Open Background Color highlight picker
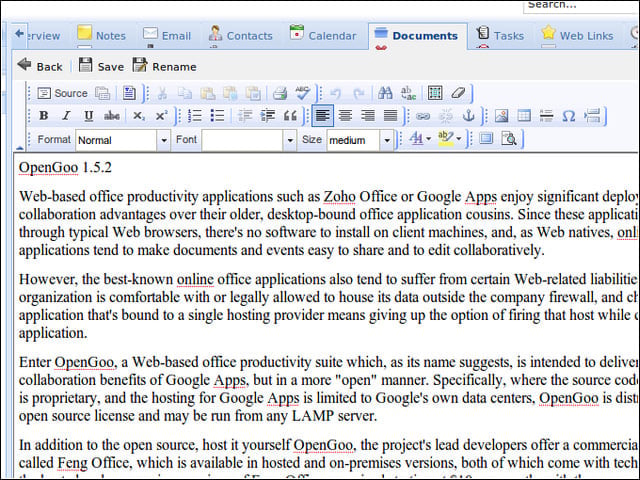 (449, 138)
